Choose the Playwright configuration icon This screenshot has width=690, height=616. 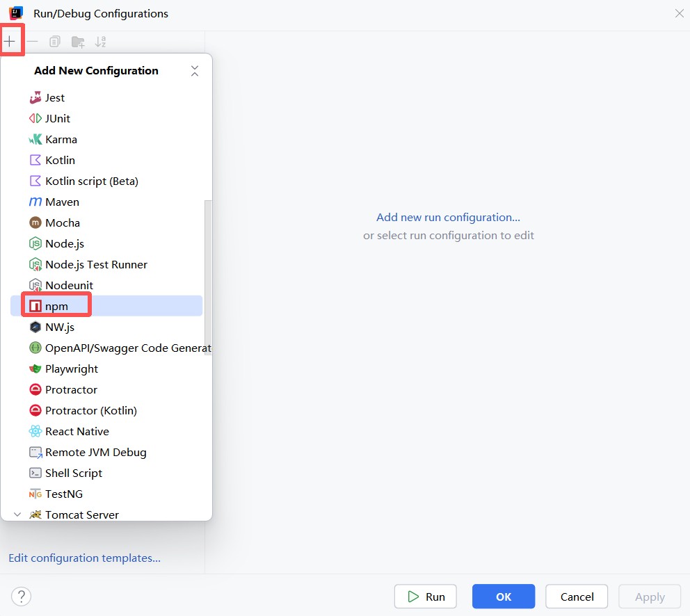click(35, 368)
